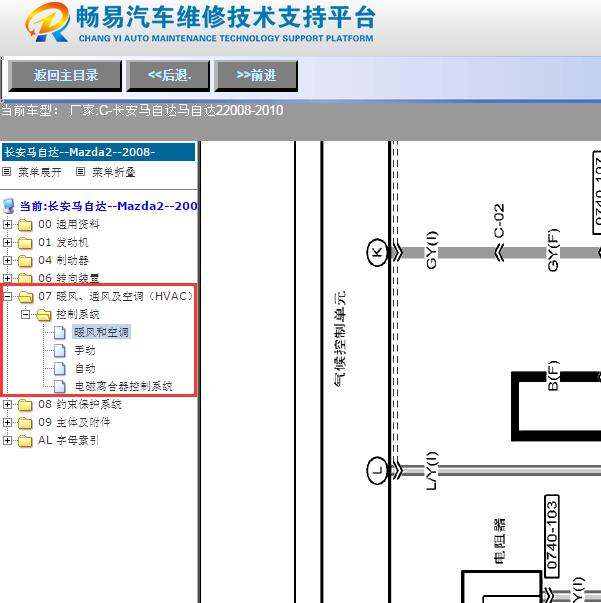Select the 06 转向装置 tree label
The height and width of the screenshot is (603, 601).
69,278
